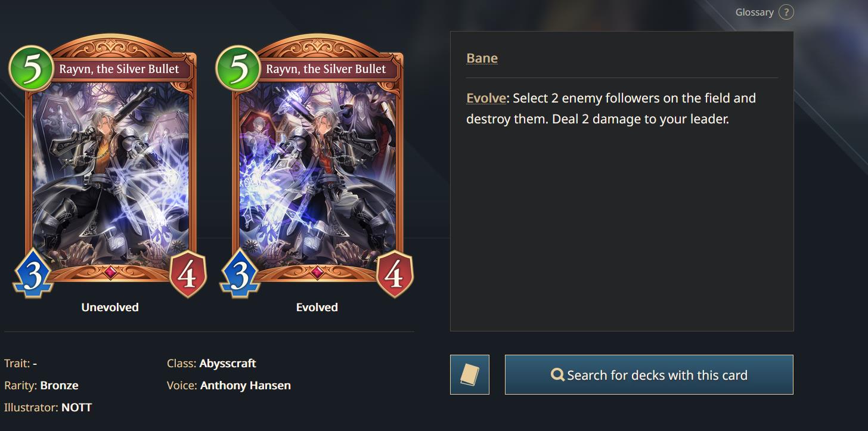Click the red gem on the Evolved card frame

click(317, 272)
